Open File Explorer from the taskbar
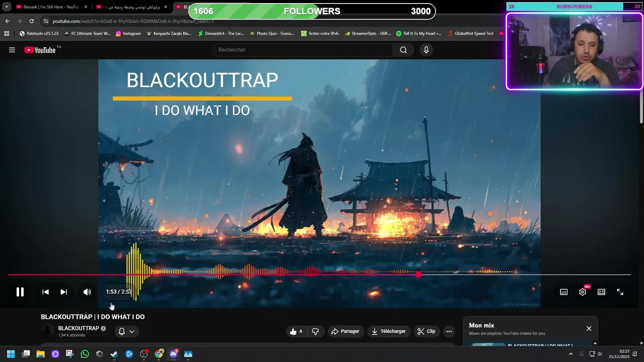This screenshot has height=362, width=644. [x=40, y=354]
